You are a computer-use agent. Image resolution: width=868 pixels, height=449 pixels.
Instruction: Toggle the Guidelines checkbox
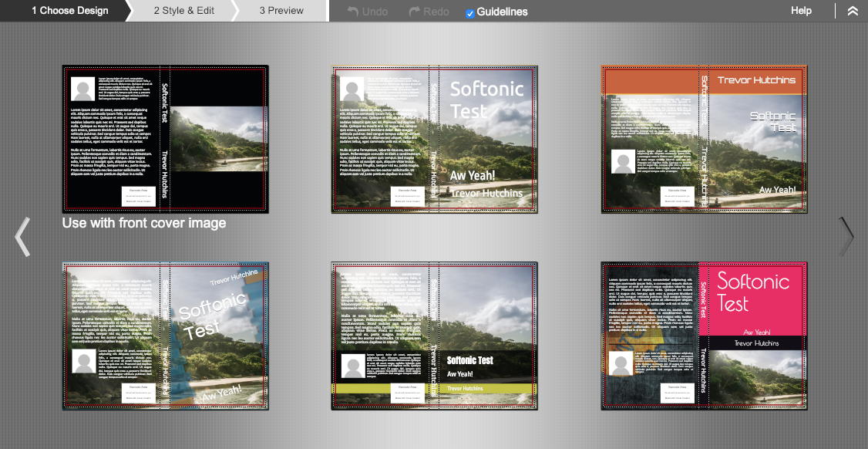pos(470,13)
